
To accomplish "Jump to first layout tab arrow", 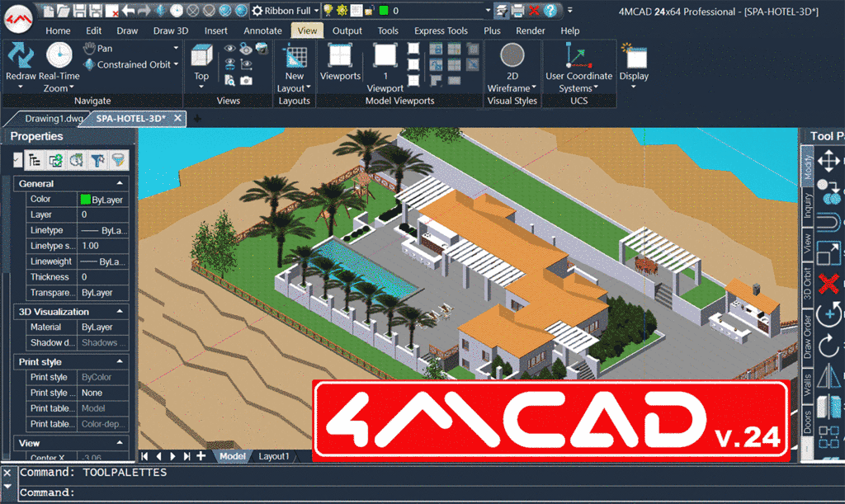I will pos(144,456).
